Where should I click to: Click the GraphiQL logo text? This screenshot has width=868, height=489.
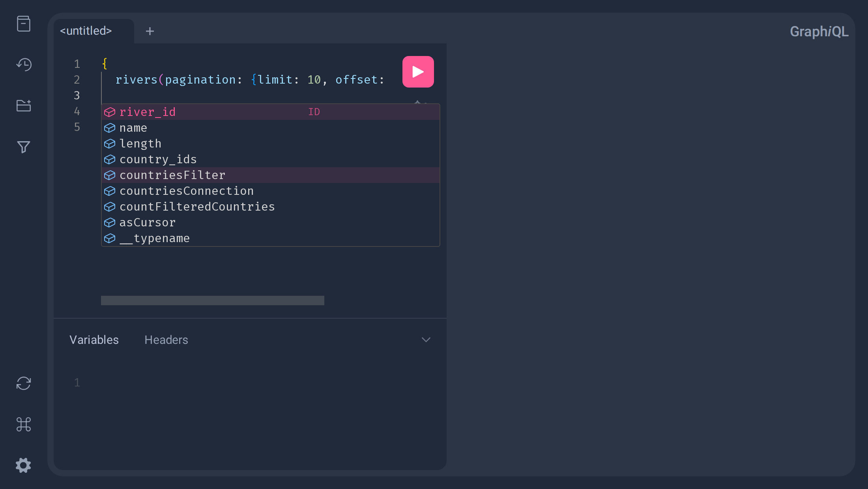pyautogui.click(x=819, y=32)
